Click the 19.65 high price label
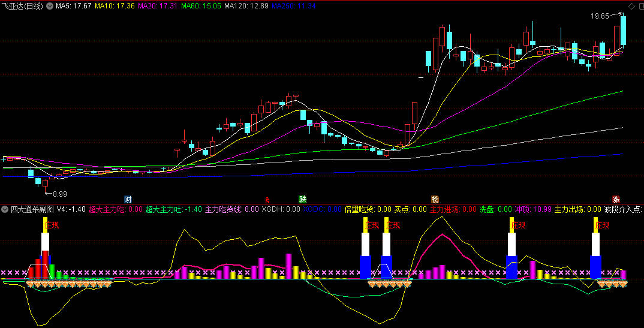Screen dimensions: 644x328 pos(600,16)
